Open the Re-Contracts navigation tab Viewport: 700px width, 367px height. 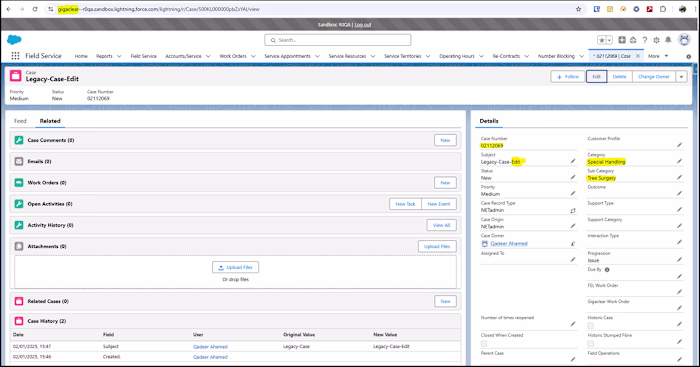click(x=506, y=56)
